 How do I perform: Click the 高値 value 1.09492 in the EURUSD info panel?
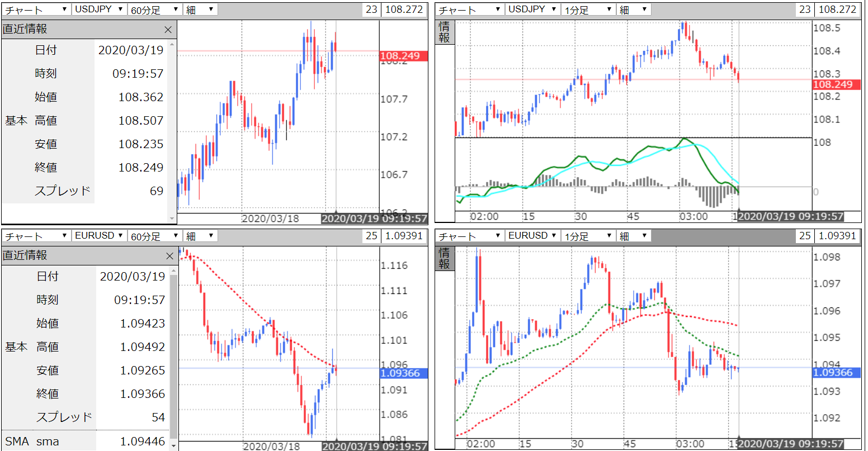[x=143, y=347]
